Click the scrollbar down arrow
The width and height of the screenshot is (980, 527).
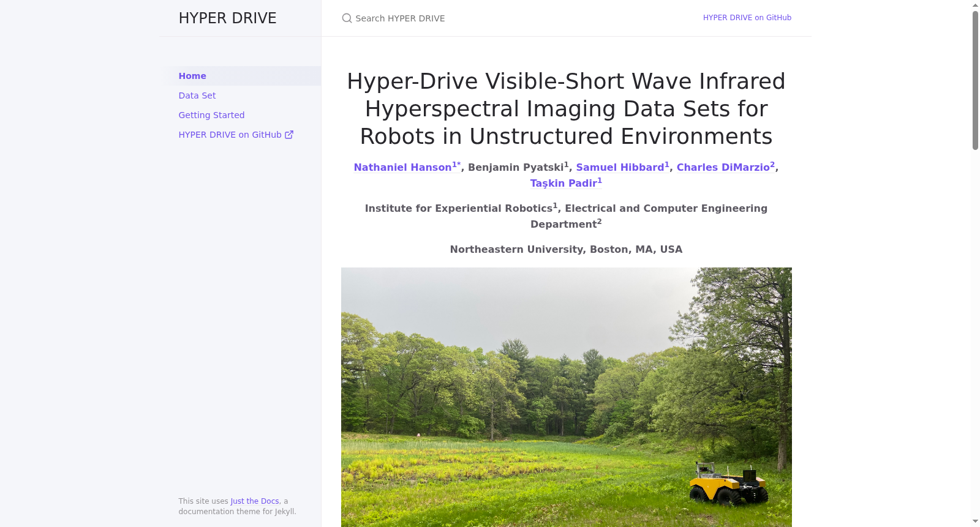(975, 521)
